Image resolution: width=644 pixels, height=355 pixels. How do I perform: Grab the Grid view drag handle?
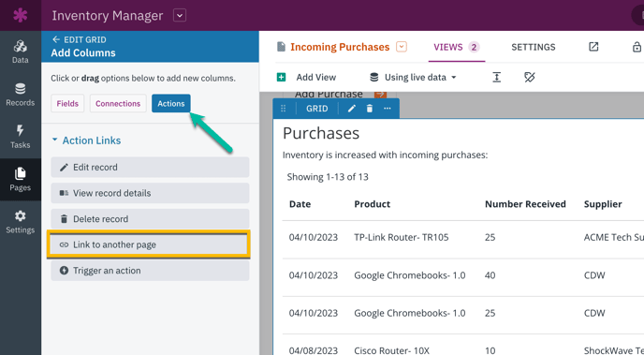(283, 109)
